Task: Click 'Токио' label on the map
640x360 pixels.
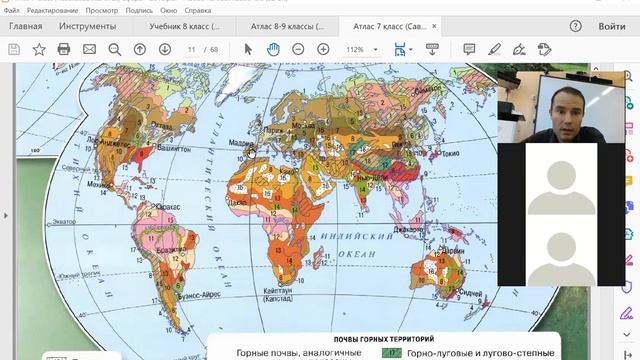Action: tap(450, 153)
